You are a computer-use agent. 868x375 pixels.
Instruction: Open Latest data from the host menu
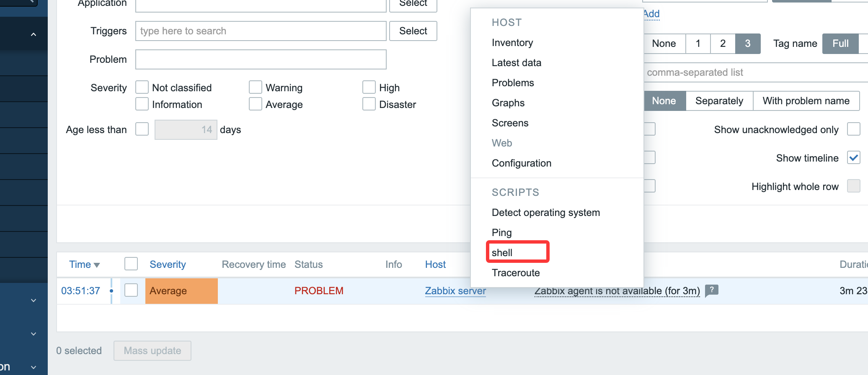point(516,63)
